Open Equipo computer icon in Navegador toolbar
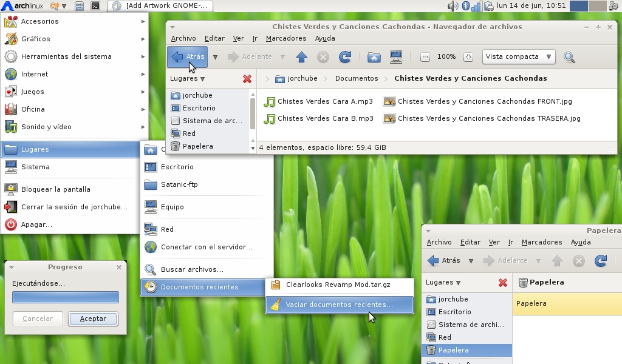Image resolution: width=622 pixels, height=364 pixels. coord(396,57)
